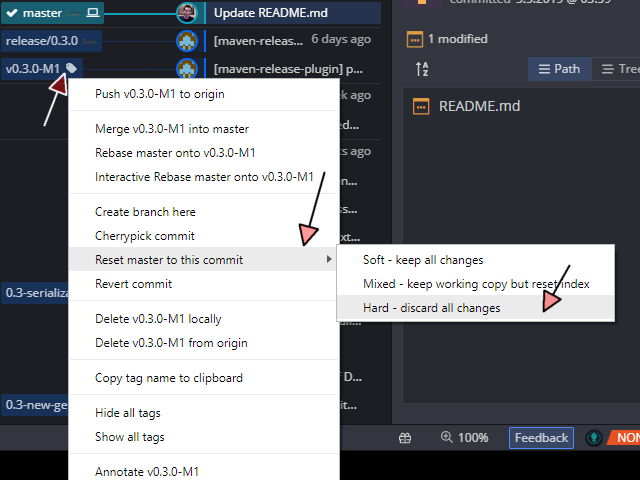640x480 pixels.
Task: Select the master branch label
Action: tap(52, 13)
